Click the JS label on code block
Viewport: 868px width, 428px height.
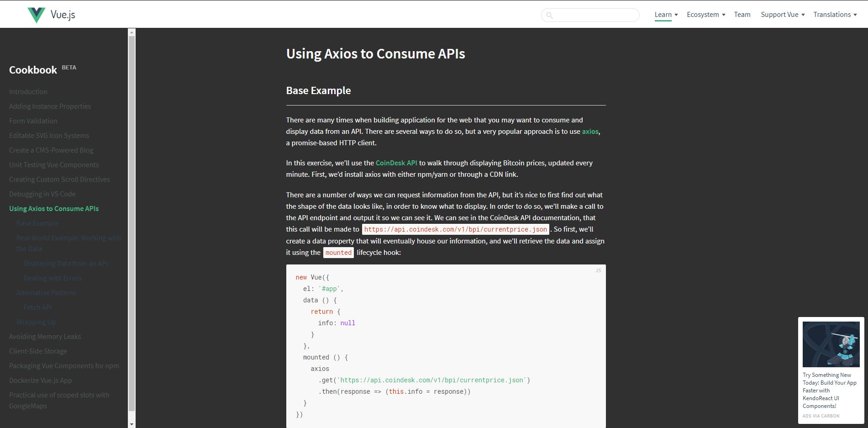pyautogui.click(x=598, y=271)
